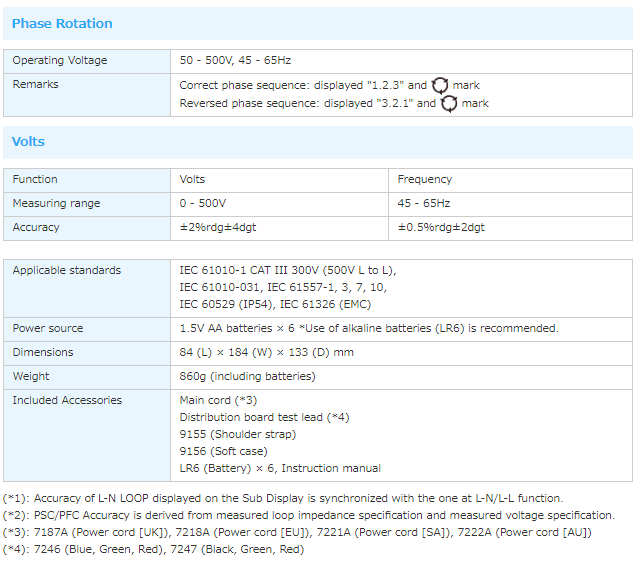Click the ±0.5%rdg±2dgt accuracy value
637x567 pixels.
(441, 228)
